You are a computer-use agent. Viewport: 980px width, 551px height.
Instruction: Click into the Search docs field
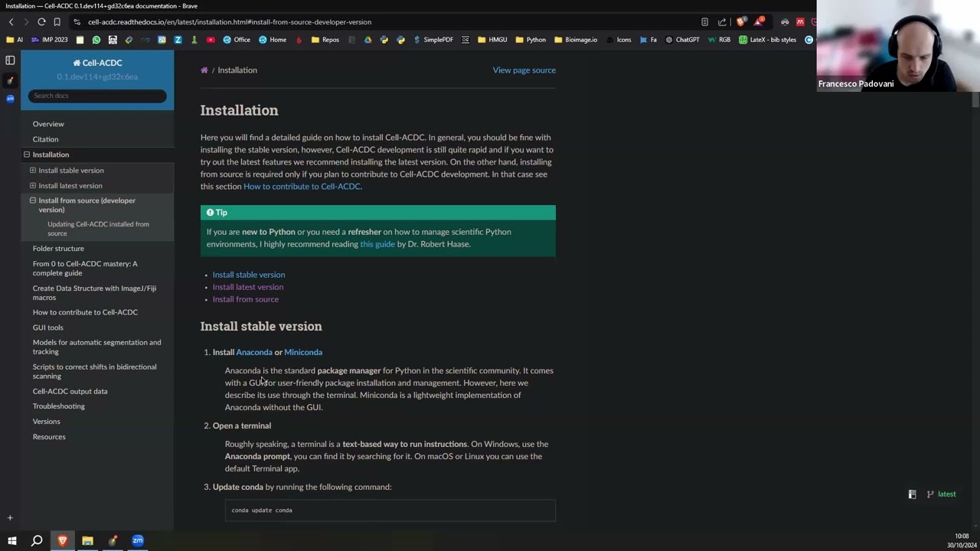click(97, 96)
